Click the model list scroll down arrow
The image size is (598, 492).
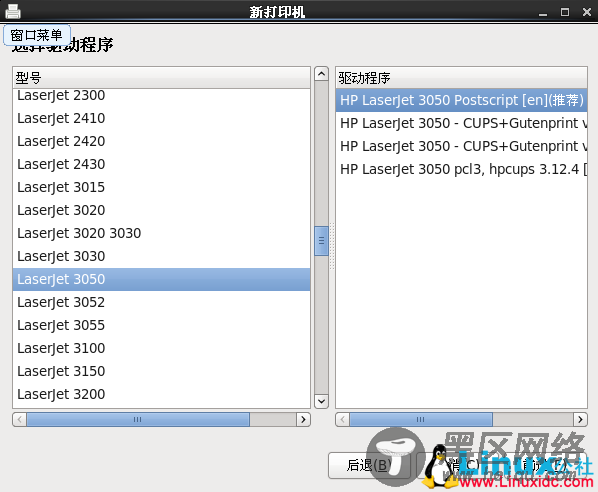click(322, 401)
